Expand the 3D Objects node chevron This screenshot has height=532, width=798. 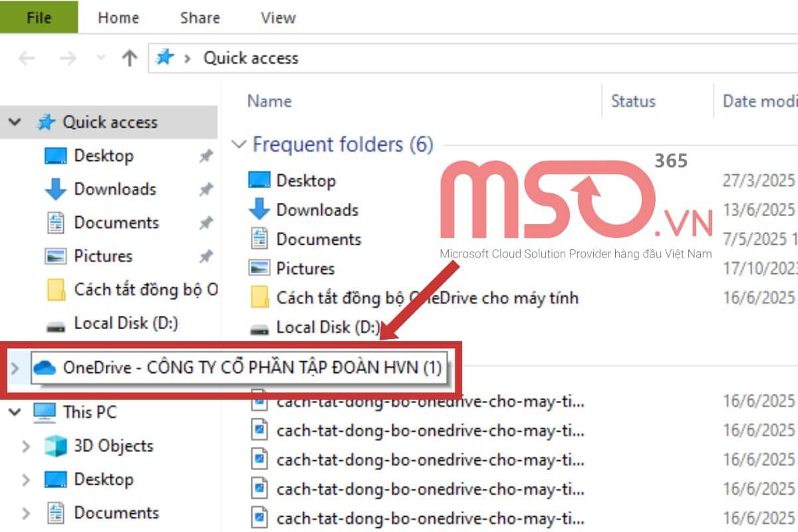[26, 446]
